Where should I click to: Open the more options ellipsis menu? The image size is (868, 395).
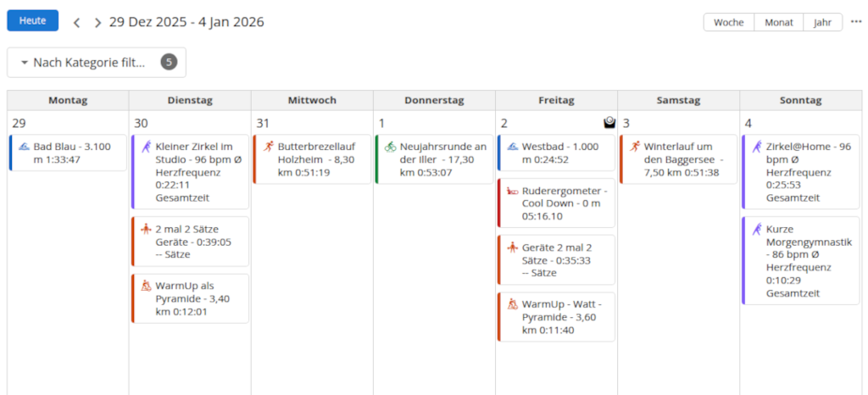[855, 22]
